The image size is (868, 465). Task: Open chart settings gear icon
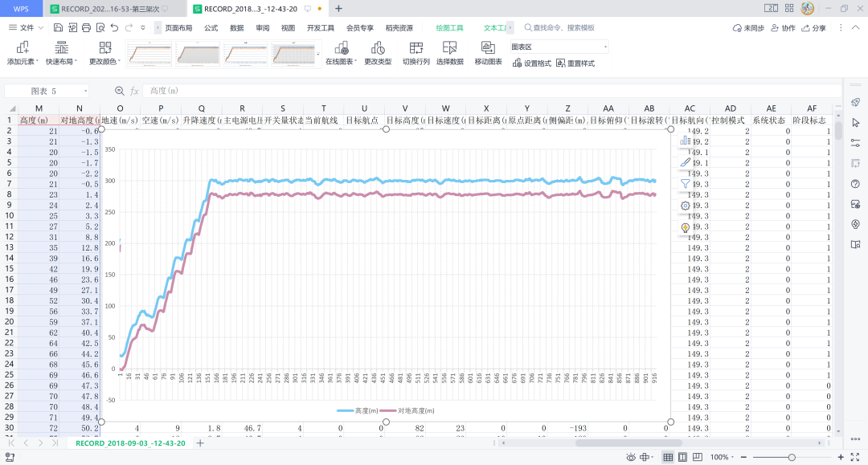point(686,206)
